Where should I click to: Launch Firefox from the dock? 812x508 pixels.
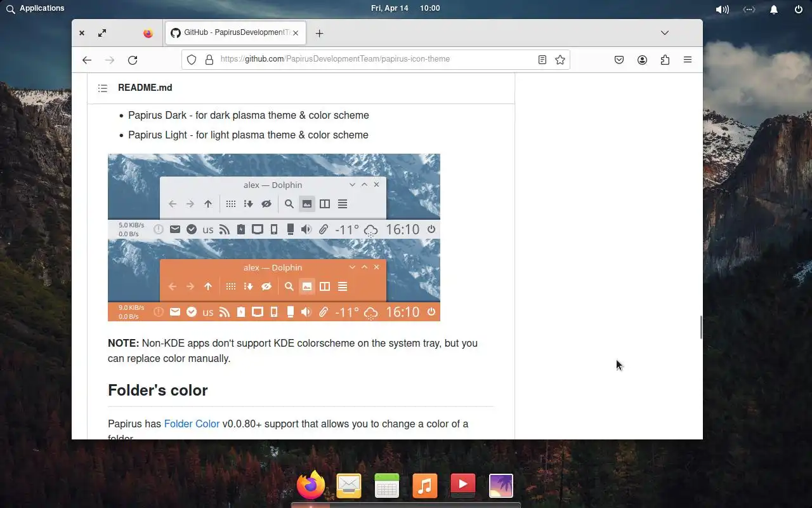[x=311, y=486]
